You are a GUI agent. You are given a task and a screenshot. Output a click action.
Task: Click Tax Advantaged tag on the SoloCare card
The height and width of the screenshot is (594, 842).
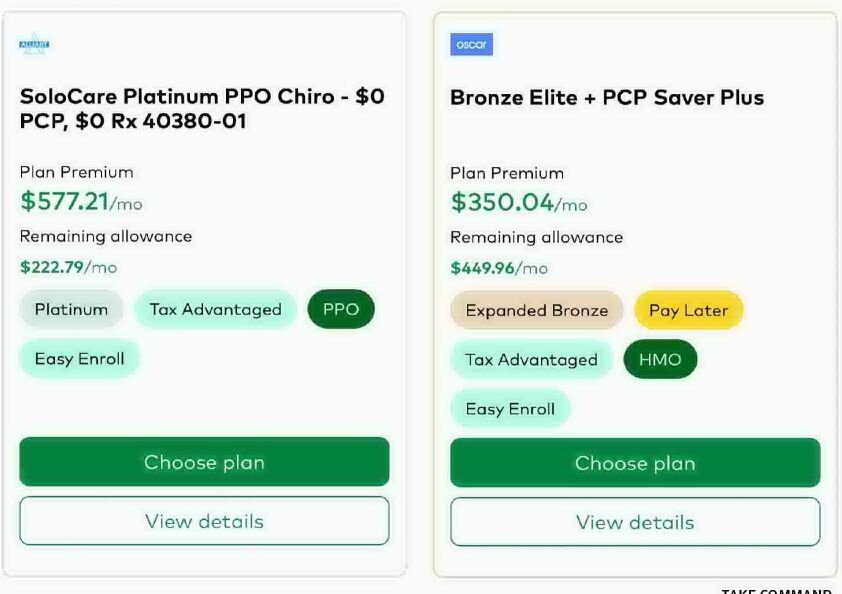tap(216, 310)
